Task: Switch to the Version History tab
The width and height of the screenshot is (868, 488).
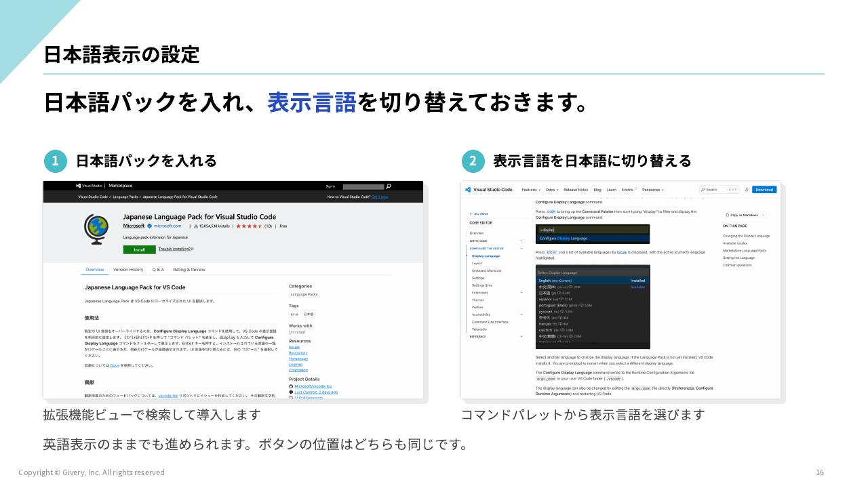Action: [128, 270]
